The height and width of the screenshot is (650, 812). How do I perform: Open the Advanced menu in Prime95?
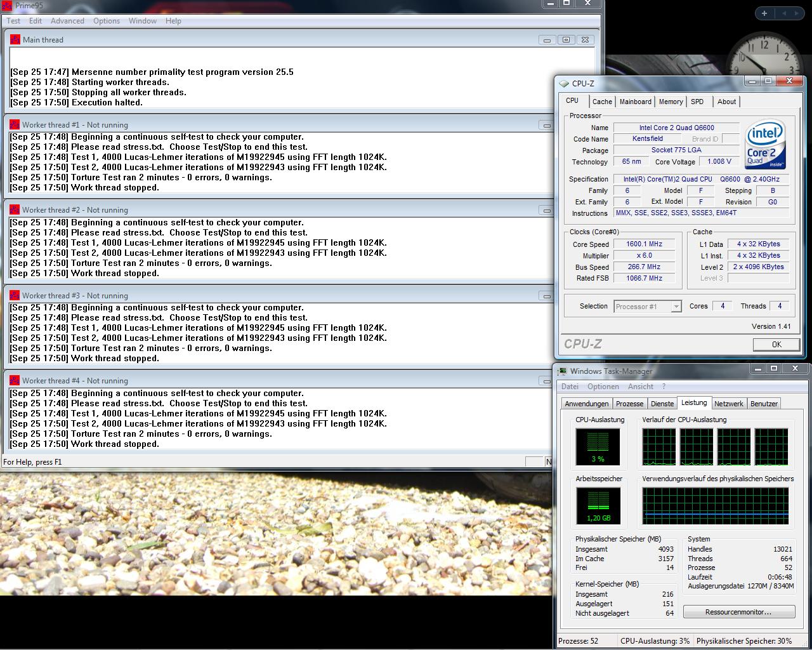[x=67, y=21]
